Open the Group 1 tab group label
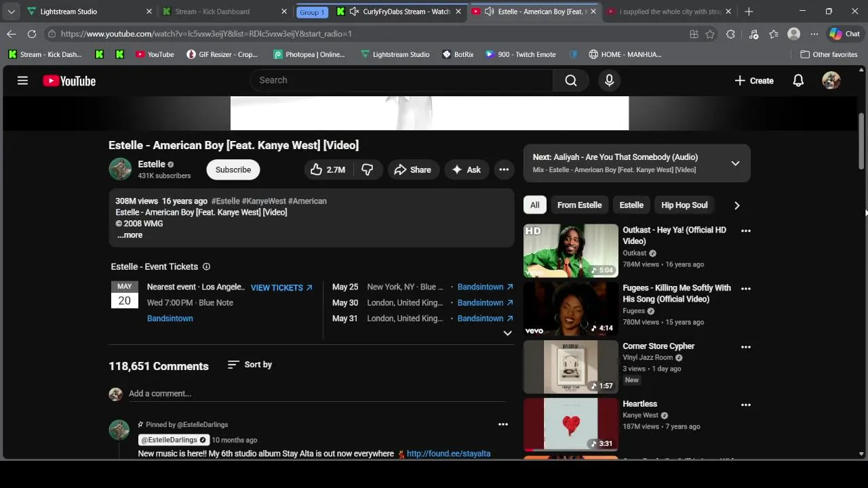868x488 pixels. [312, 12]
